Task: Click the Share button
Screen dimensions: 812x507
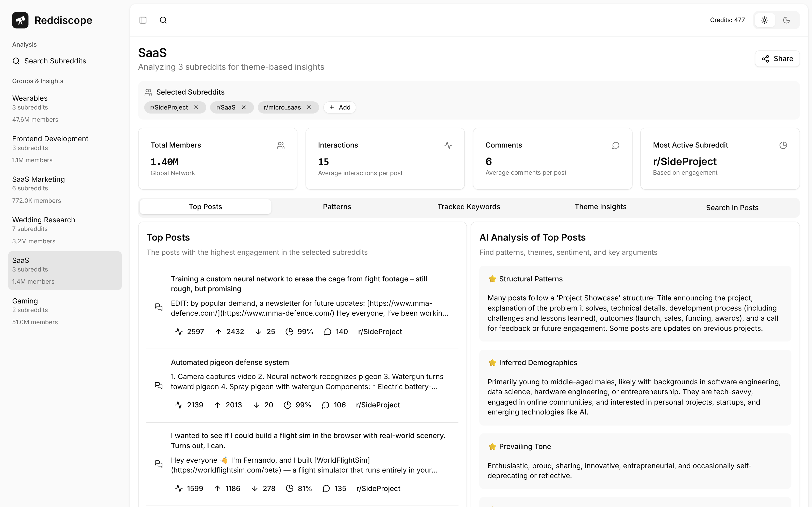Action: pyautogui.click(x=777, y=59)
